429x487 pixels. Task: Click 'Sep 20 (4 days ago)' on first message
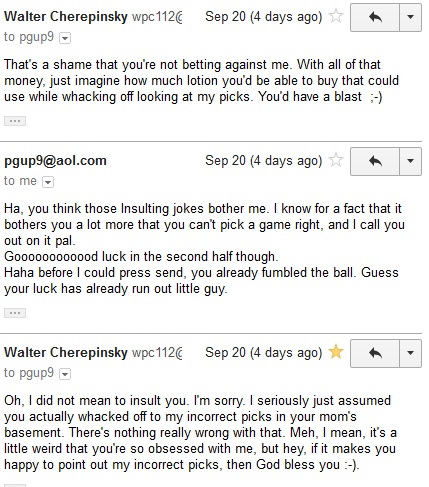(264, 17)
